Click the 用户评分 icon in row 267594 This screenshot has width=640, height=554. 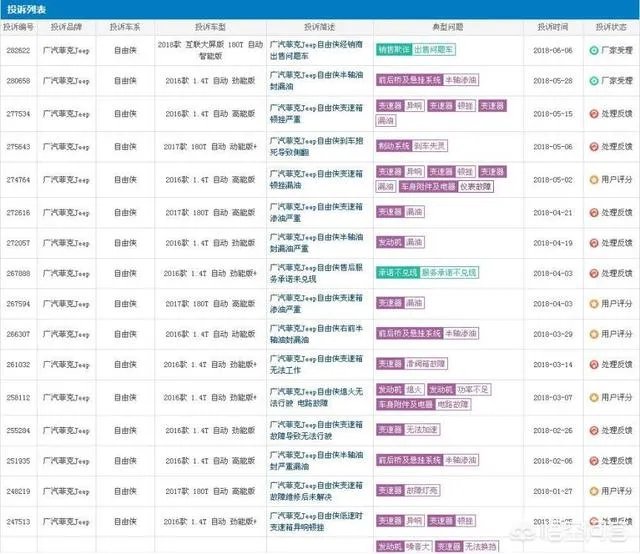pyautogui.click(x=594, y=302)
